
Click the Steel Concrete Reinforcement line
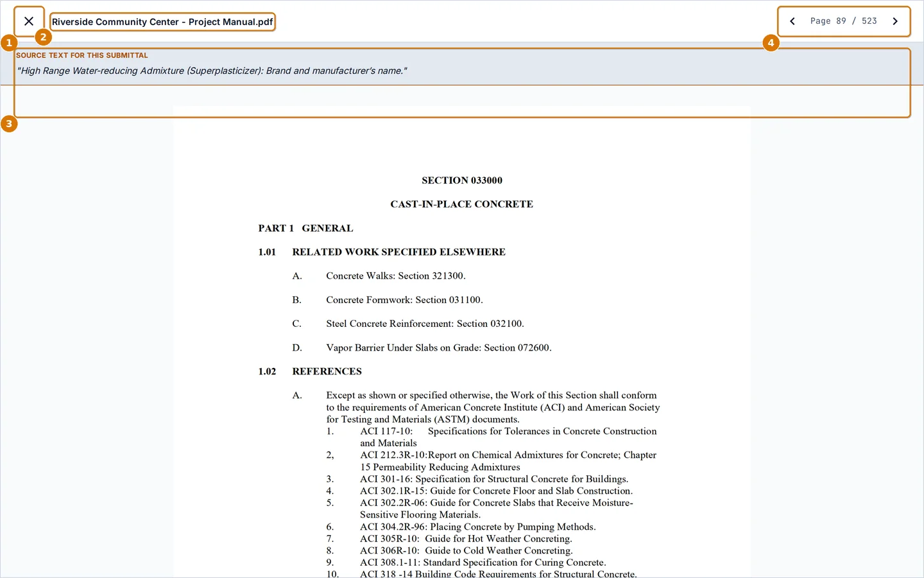[425, 324]
